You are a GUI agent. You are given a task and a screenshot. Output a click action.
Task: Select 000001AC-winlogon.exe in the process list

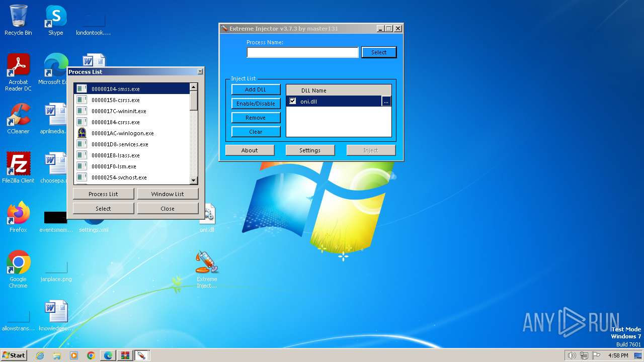click(x=132, y=133)
